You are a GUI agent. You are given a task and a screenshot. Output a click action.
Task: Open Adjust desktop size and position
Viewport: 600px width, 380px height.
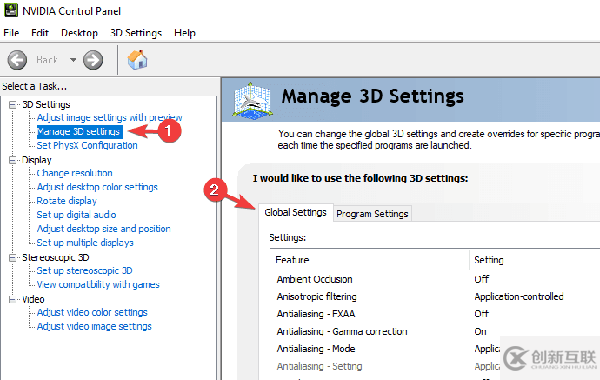point(103,229)
